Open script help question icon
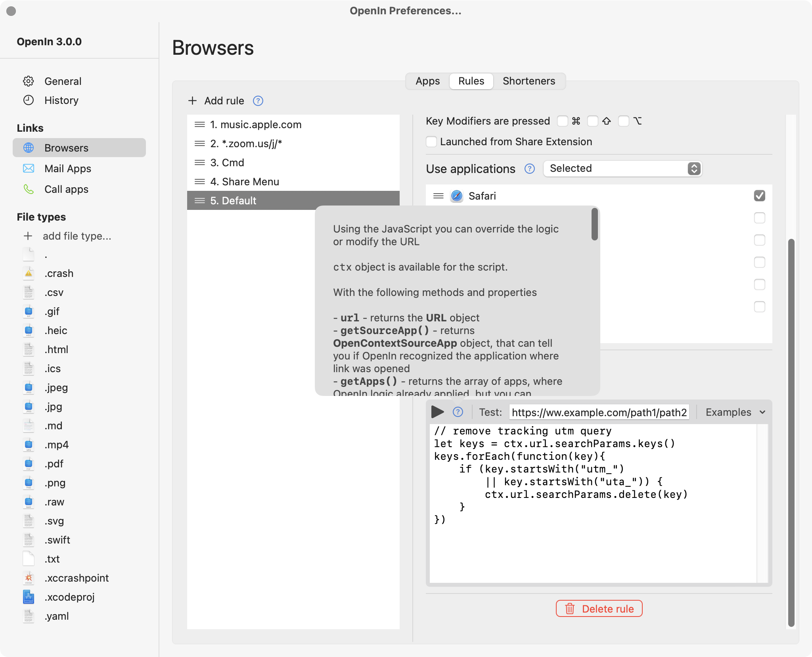This screenshot has width=812, height=657. pyautogui.click(x=458, y=412)
